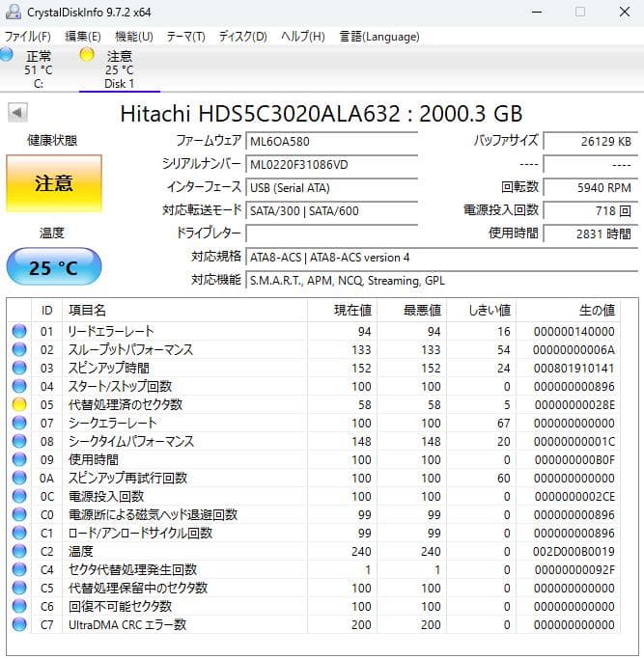The height and width of the screenshot is (659, 644).
Task: Open the ファイル(F) menu
Action: [x=27, y=37]
